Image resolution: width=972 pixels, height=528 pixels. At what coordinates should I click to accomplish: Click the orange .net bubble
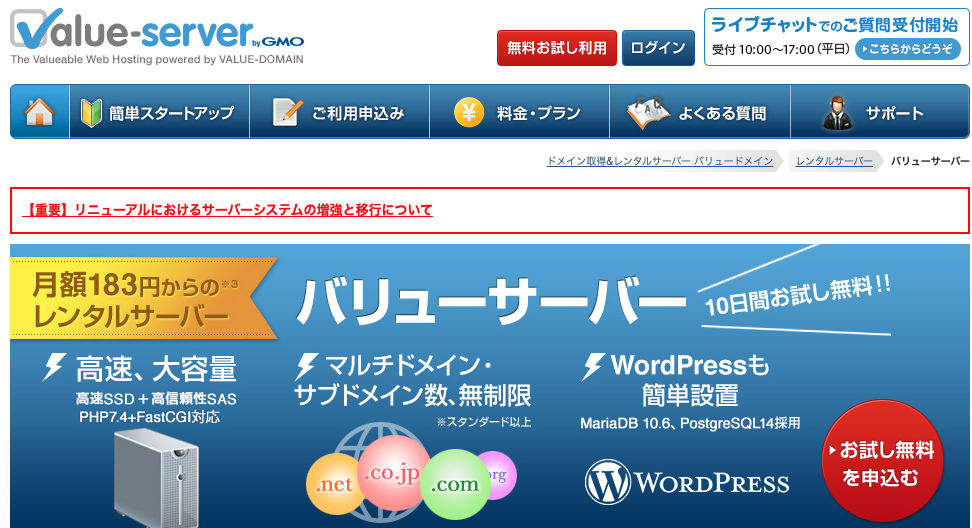[335, 483]
